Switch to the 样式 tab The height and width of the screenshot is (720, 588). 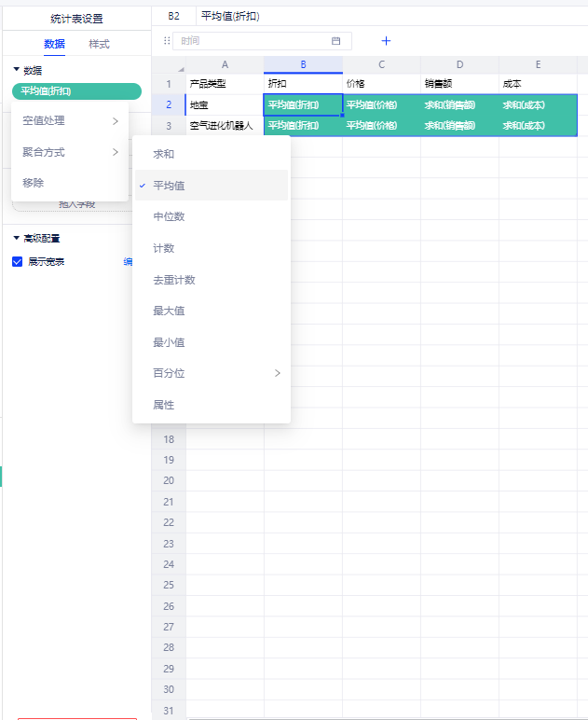pyautogui.click(x=99, y=44)
